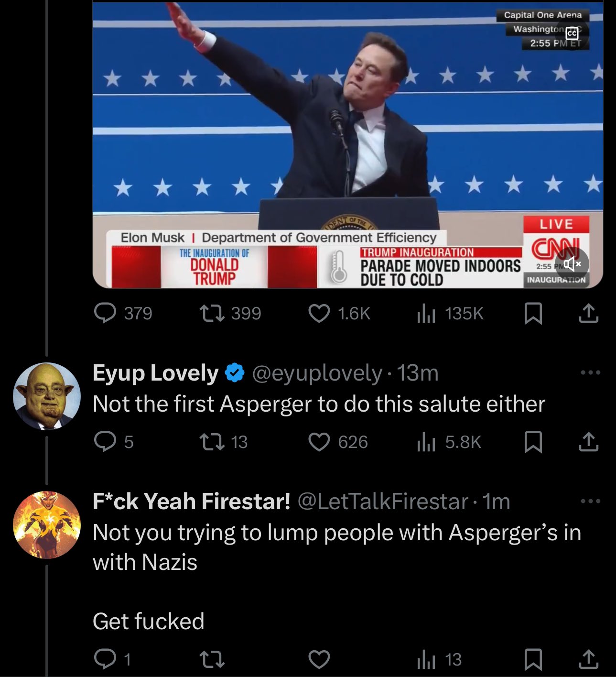The image size is (616, 677).
Task: Like the F*ck Yeah Firestar! reply
Action: (319, 660)
